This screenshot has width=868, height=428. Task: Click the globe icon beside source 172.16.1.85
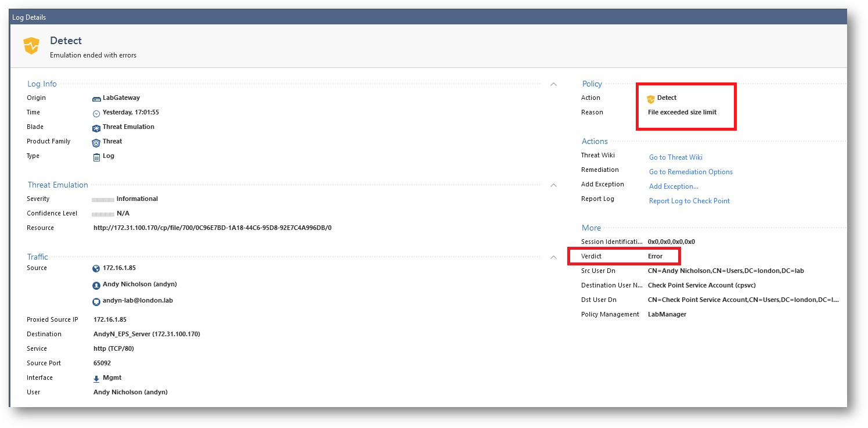[x=96, y=269]
